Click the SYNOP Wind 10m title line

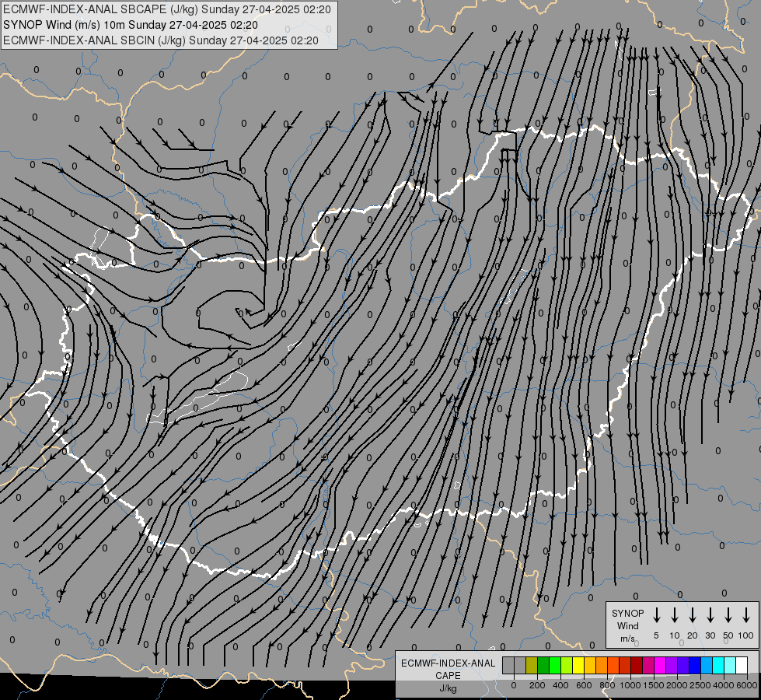coord(131,25)
